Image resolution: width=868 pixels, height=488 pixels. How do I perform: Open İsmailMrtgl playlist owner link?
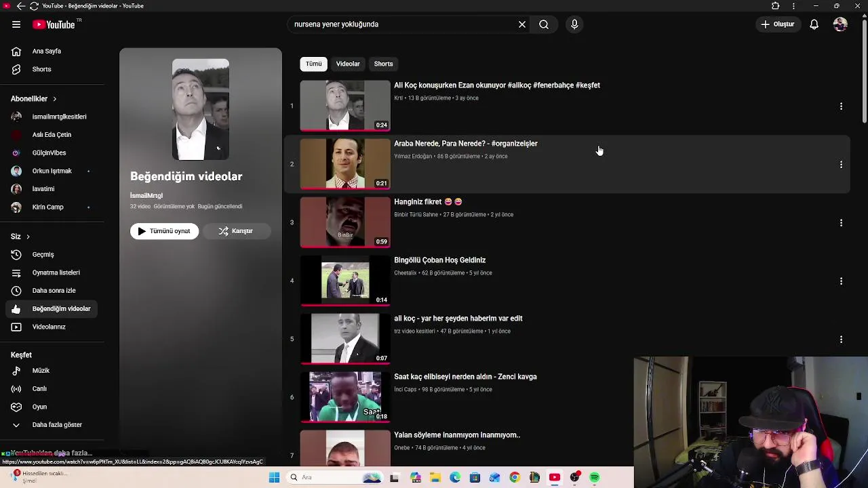pyautogui.click(x=146, y=195)
